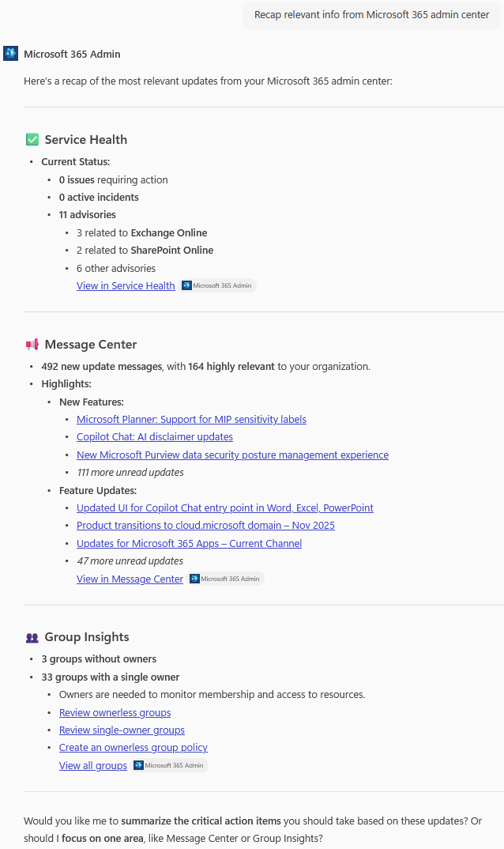This screenshot has width=504, height=849.
Task: Click the Microsoft 365 Admin avatar icon
Action: click(x=10, y=54)
